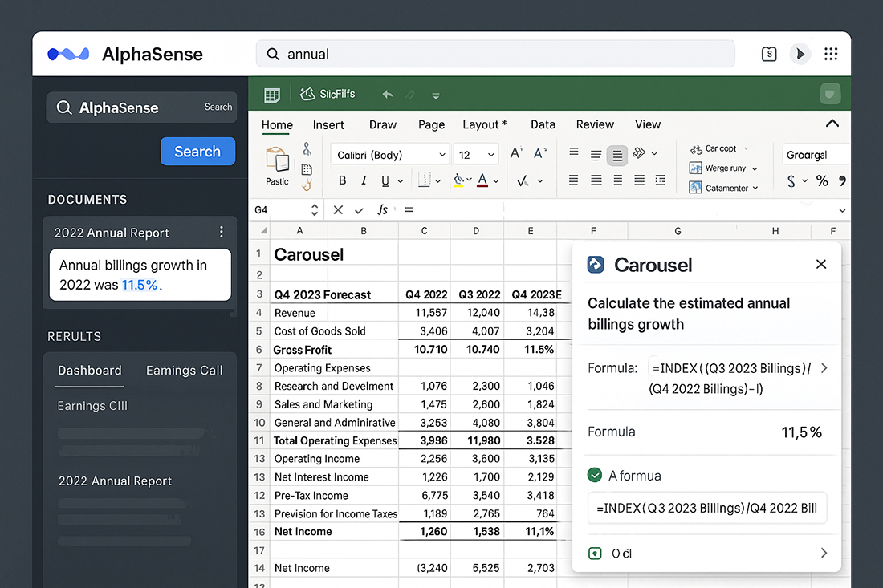Open the View ribbon tab
Viewport: 883px width, 588px height.
[x=648, y=125]
